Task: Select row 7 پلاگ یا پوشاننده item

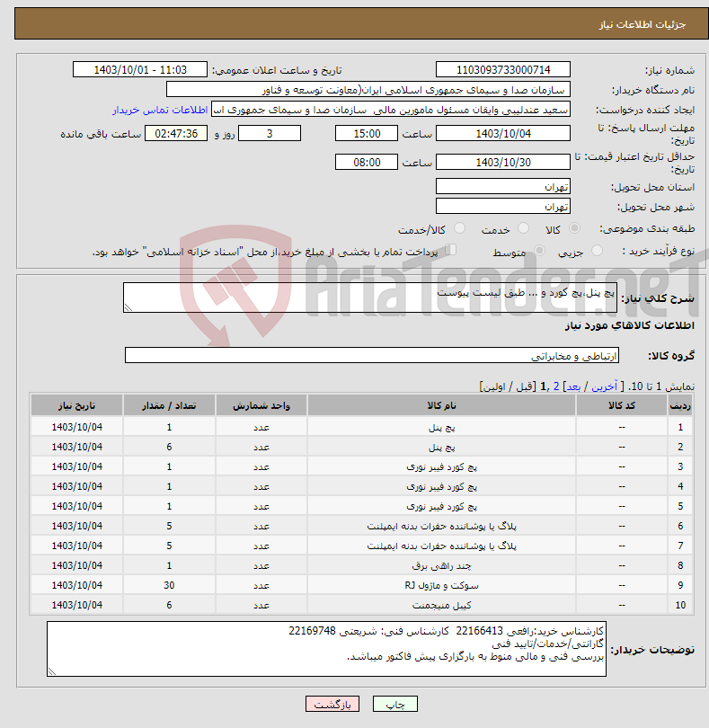Action: coord(441,546)
